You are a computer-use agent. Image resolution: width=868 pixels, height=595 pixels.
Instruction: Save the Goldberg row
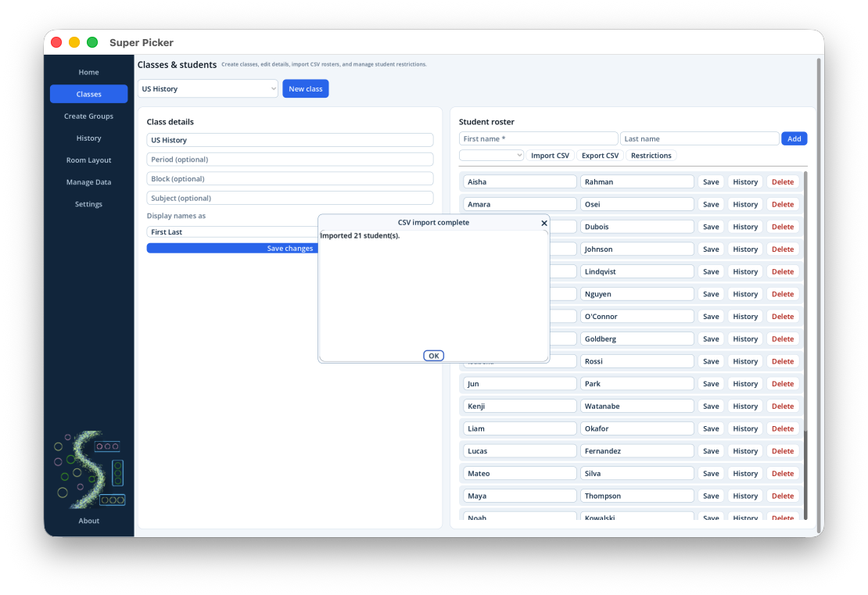[x=711, y=339]
